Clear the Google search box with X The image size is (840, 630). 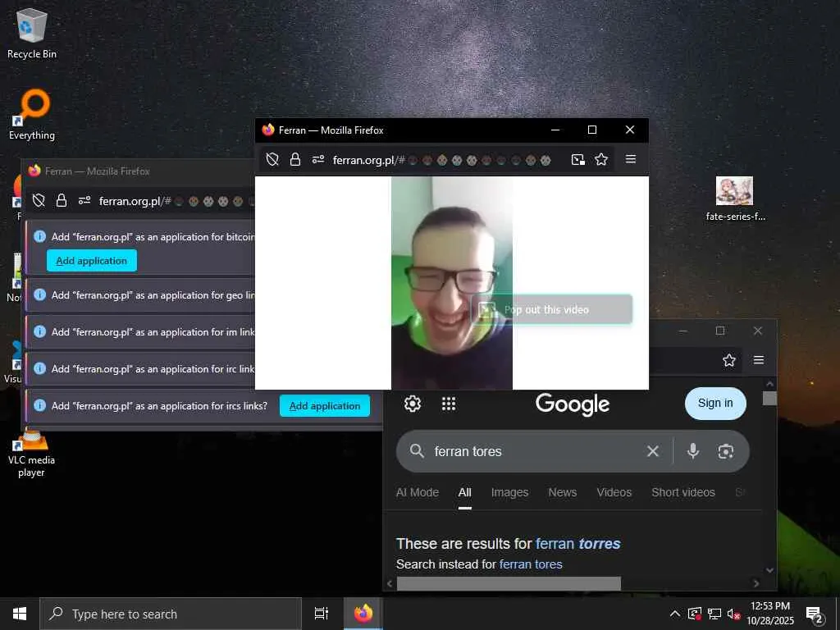[652, 452]
